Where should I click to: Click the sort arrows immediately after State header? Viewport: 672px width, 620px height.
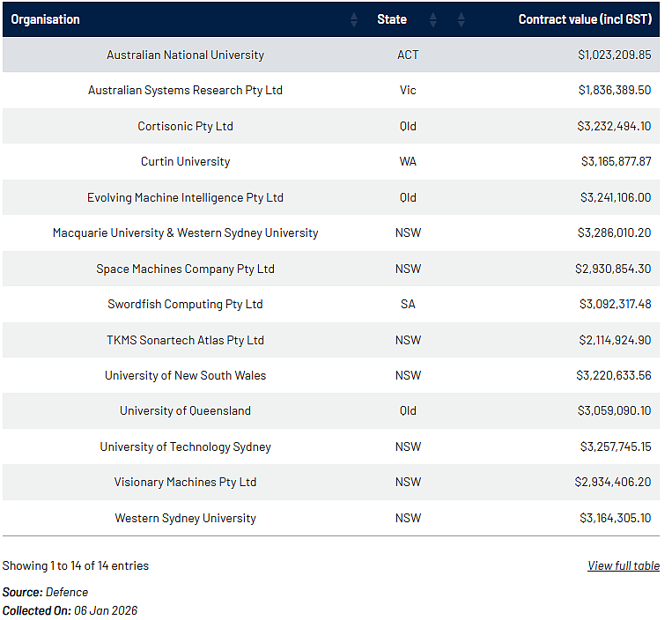(x=432, y=19)
